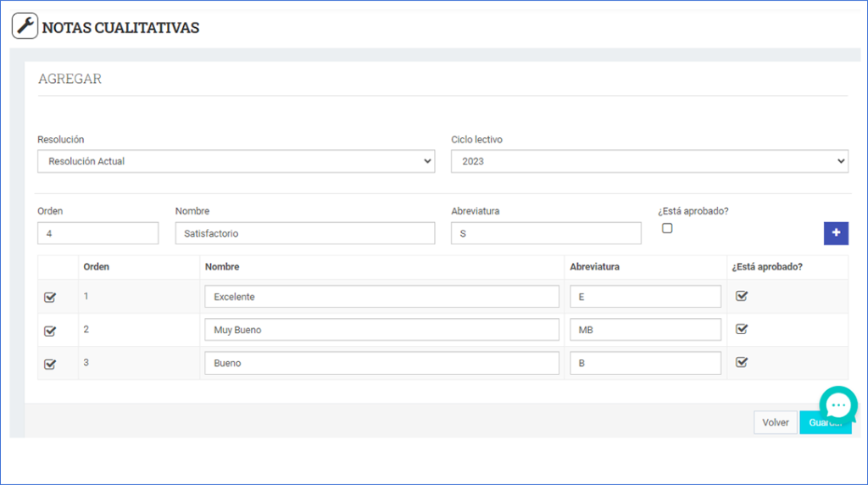Uncheck row selection box for Excelente
The image size is (868, 485).
coord(50,298)
